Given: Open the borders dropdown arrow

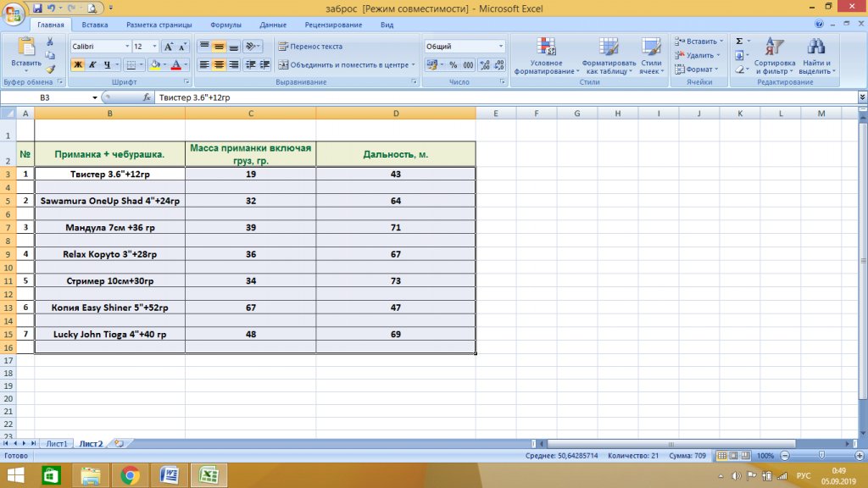Looking at the screenshot, I should pyautogui.click(x=142, y=64).
